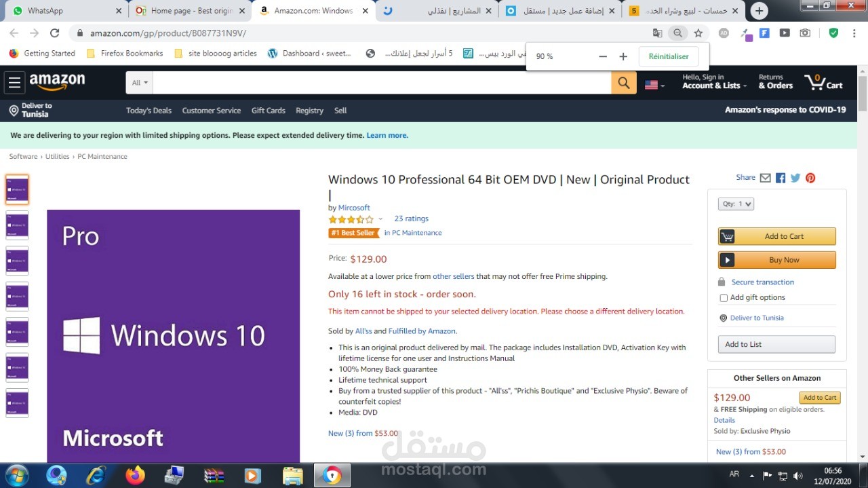Decrease zoom with minus button
This screenshot has height=488, width=868.
tap(603, 56)
